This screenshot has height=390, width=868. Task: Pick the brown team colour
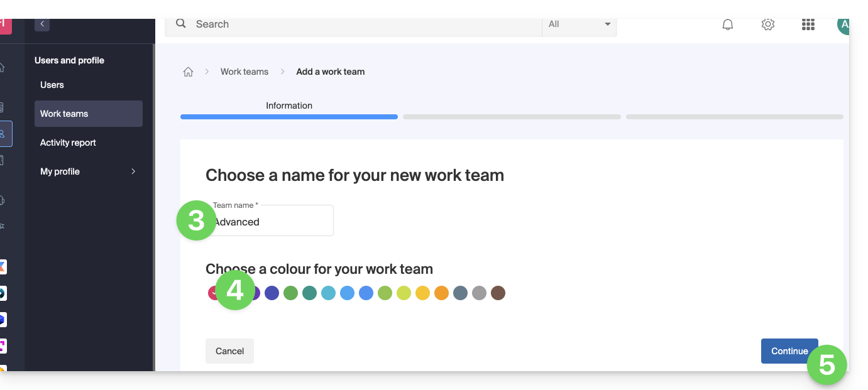[498, 293]
